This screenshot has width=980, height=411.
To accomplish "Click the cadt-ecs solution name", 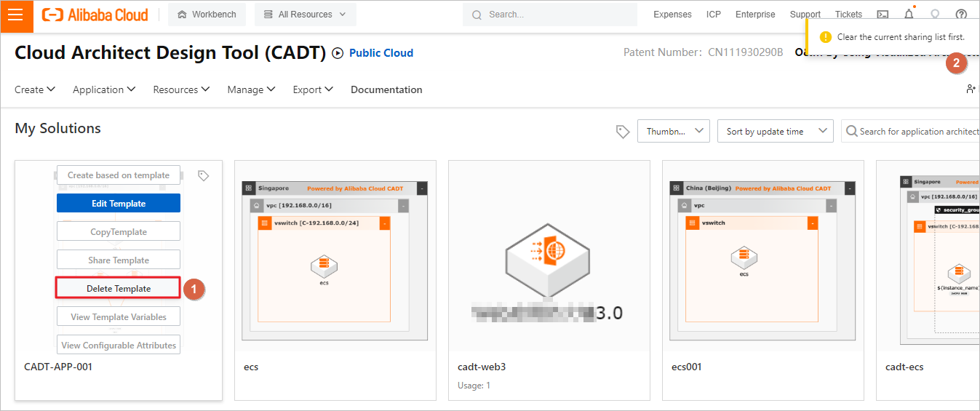I will pos(904,367).
